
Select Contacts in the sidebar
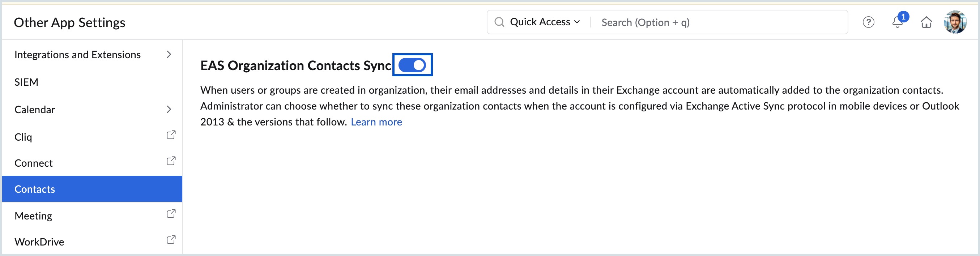click(35, 189)
